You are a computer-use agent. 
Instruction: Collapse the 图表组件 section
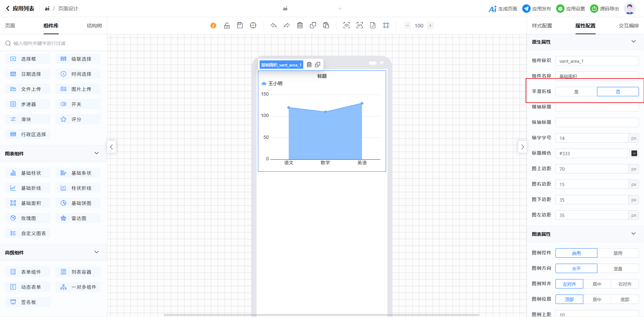coord(97,153)
